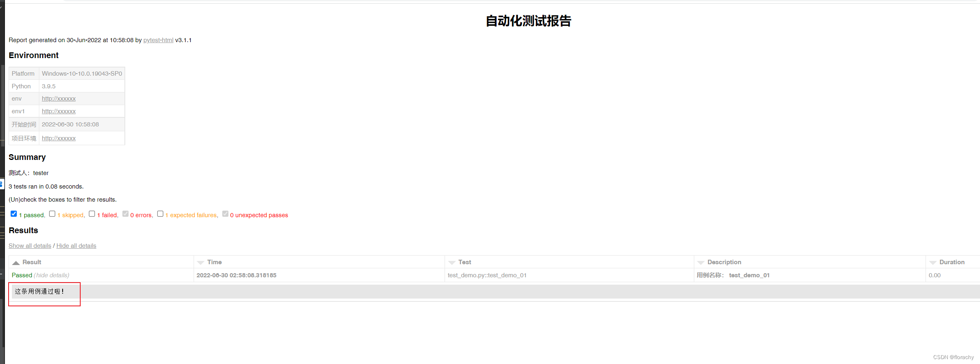The width and height of the screenshot is (980, 364).
Task: Click the log text 这条用例通过啦！
Action: pos(40,292)
